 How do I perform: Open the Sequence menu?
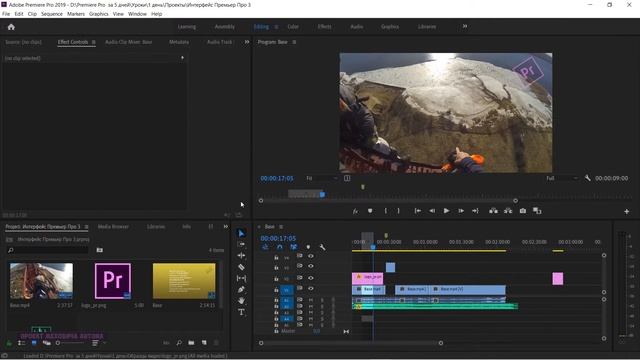coord(52,14)
